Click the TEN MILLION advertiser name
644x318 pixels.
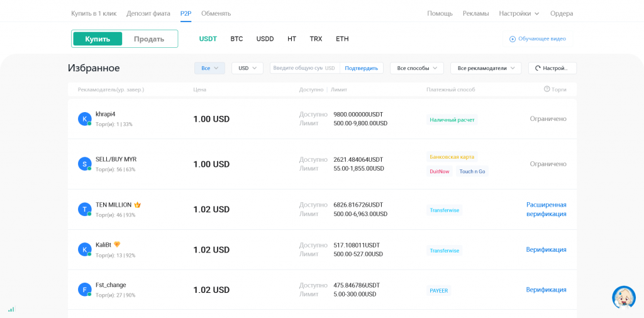click(113, 205)
